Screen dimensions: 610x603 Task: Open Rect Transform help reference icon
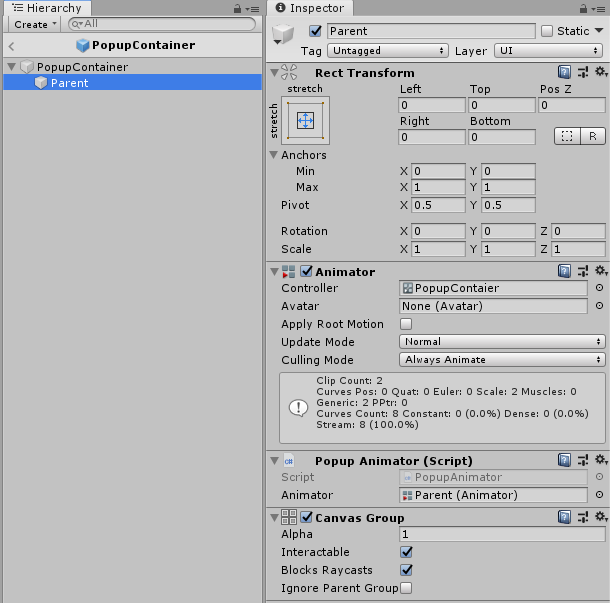click(564, 72)
